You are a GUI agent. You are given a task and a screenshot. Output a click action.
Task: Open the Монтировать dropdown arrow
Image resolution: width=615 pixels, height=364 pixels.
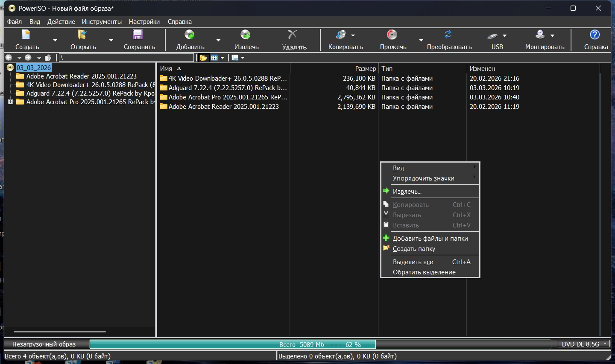coord(552,35)
